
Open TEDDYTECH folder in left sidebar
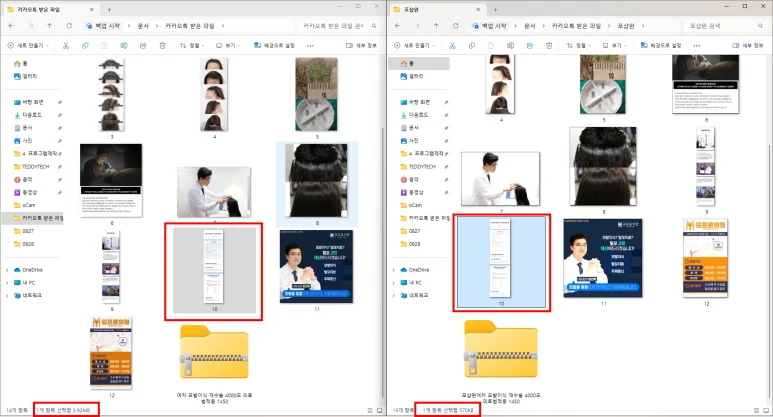pos(35,167)
